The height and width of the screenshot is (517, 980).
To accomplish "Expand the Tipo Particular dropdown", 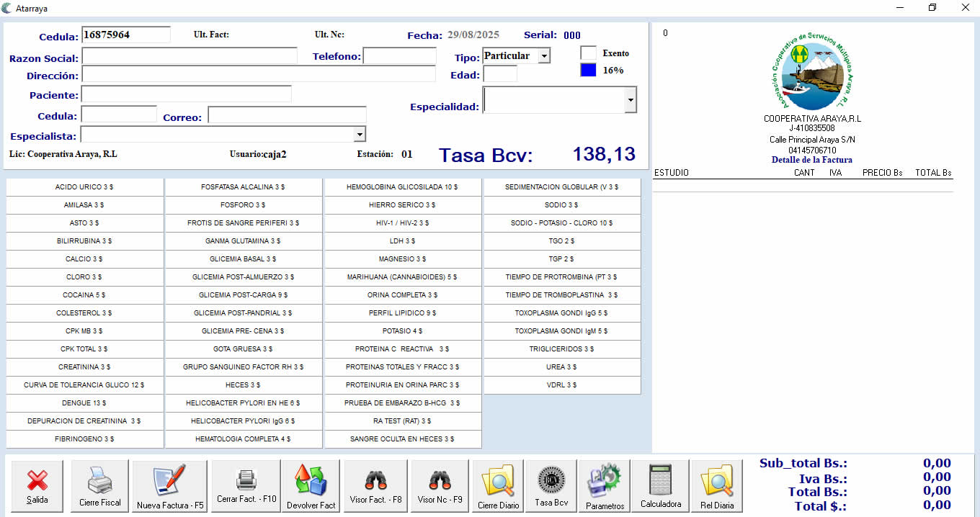I will coord(544,56).
